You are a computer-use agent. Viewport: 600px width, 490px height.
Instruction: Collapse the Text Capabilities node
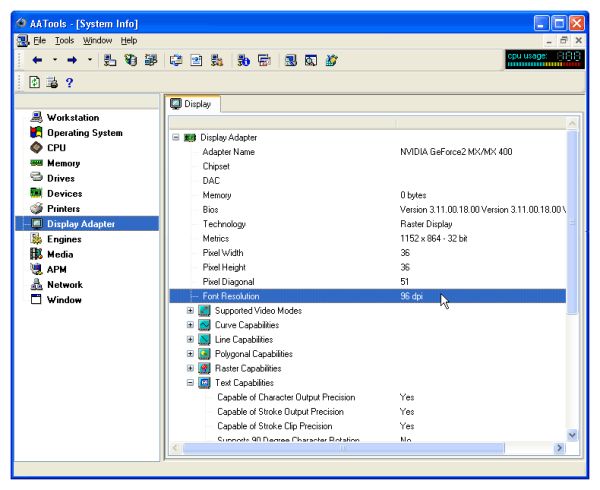tap(190, 383)
